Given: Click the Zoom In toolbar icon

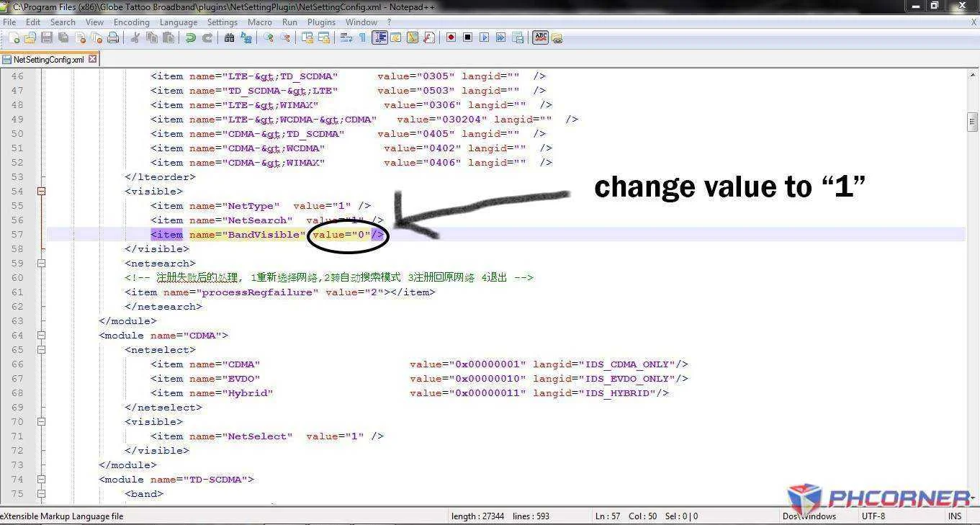Looking at the screenshot, I should [268, 37].
